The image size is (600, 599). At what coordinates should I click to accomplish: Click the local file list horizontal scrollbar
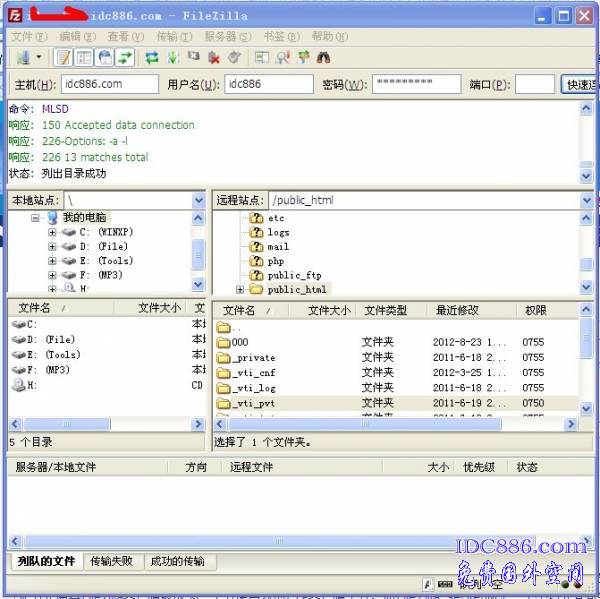[100, 424]
